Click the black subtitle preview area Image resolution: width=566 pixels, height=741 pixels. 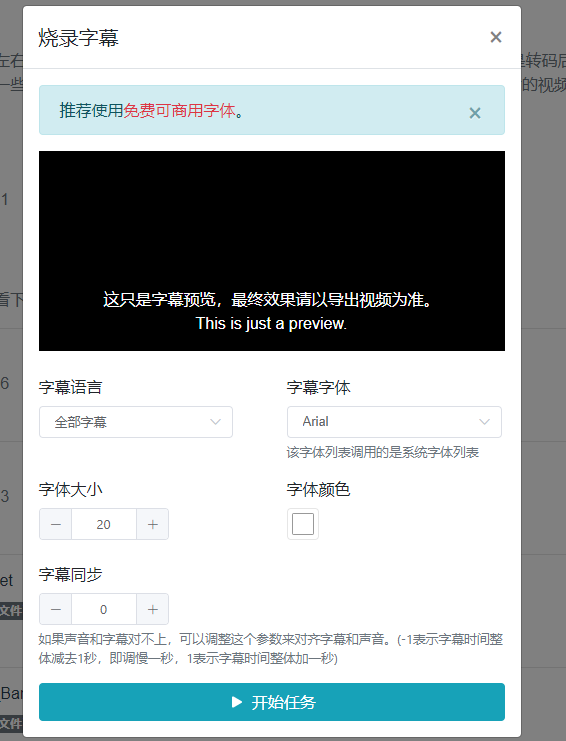coord(272,251)
